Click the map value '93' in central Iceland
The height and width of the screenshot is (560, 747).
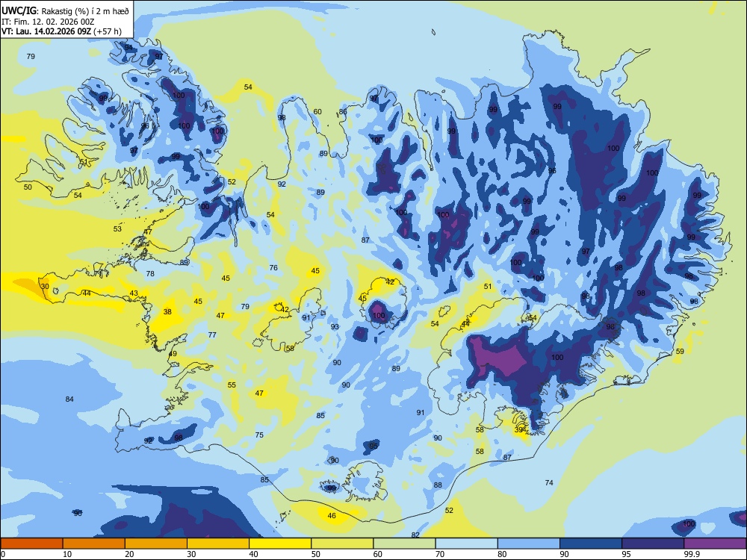point(335,327)
